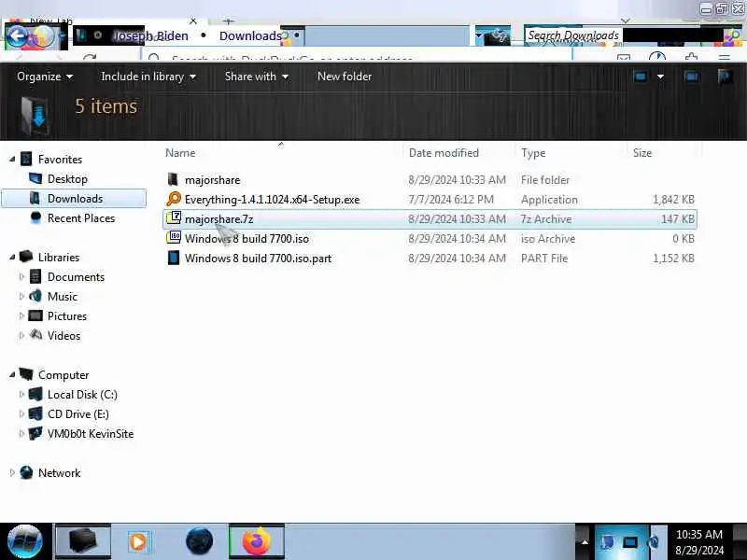Click the network tray icon

(x=629, y=542)
